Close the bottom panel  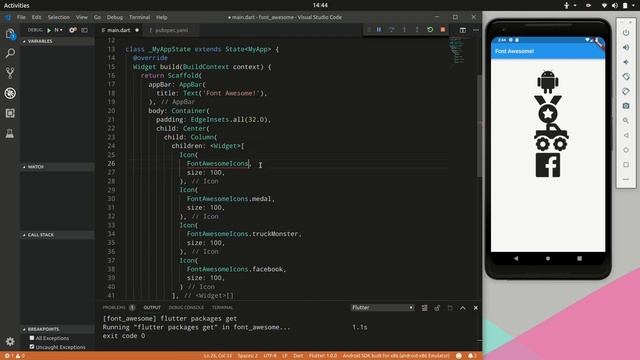(x=476, y=308)
